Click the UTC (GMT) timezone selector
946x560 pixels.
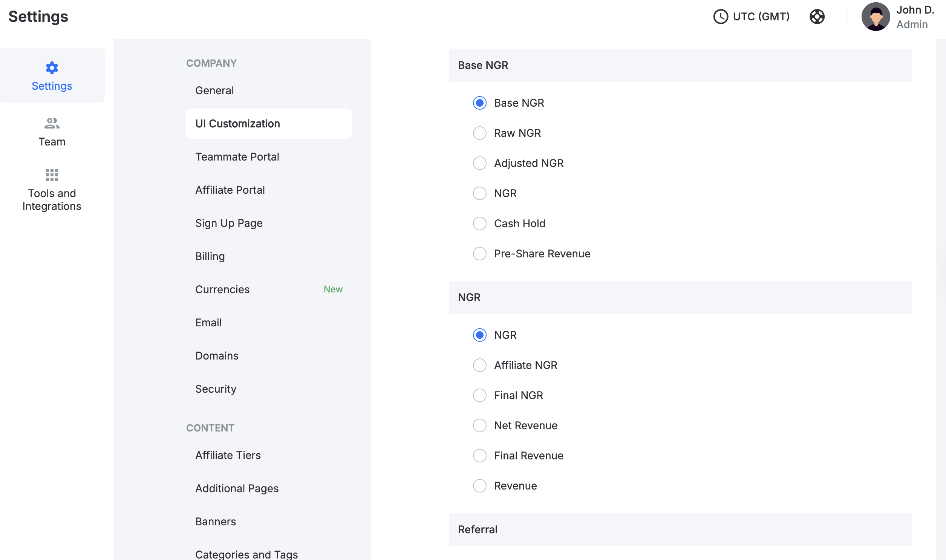[751, 17]
